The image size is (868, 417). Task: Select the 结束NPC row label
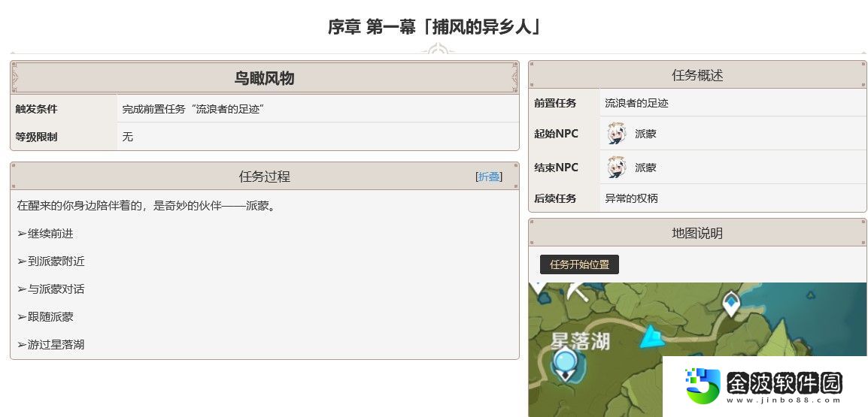(x=557, y=167)
